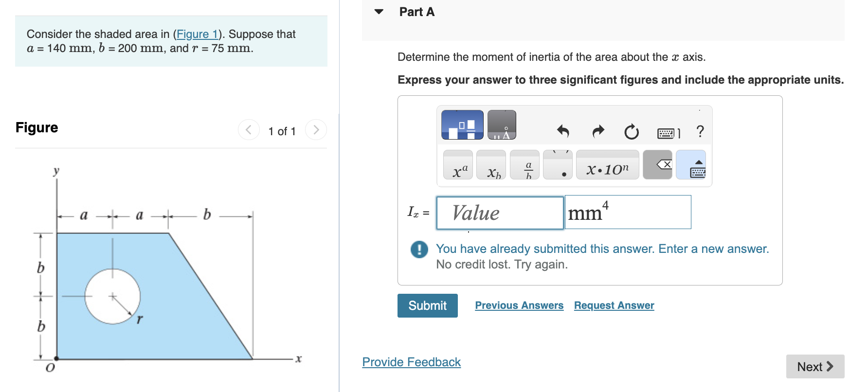Switch to the unit entry mode button
868x392 pixels.
pyautogui.click(x=501, y=125)
